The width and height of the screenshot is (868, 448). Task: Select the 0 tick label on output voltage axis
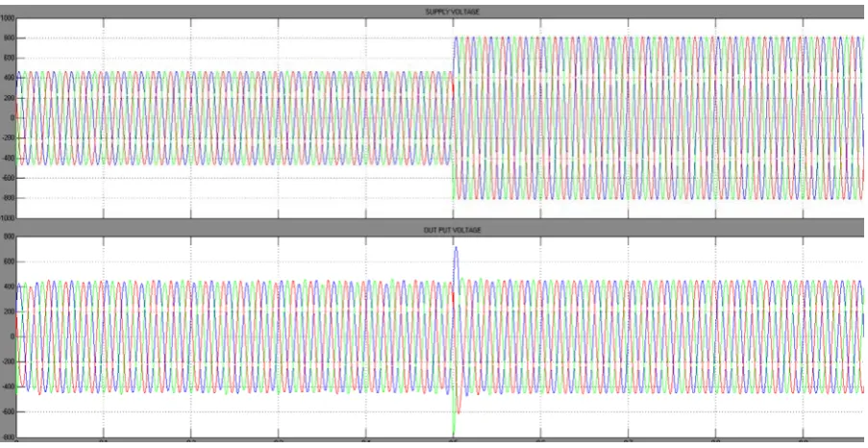[x=12, y=336]
